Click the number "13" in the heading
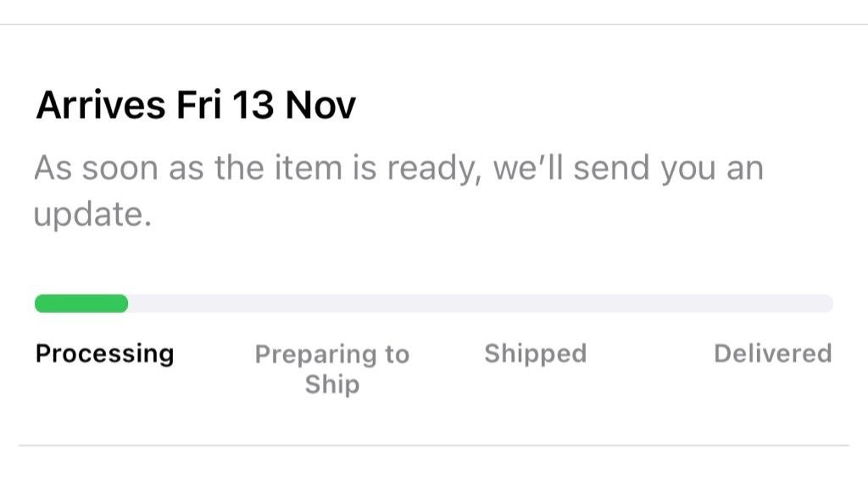868x496 pixels. click(x=253, y=106)
